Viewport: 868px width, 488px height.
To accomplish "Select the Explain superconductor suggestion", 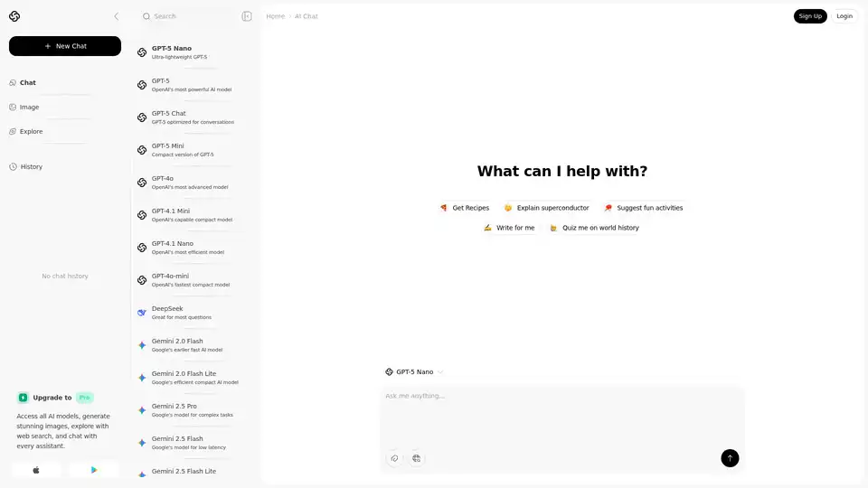I will click(x=546, y=208).
